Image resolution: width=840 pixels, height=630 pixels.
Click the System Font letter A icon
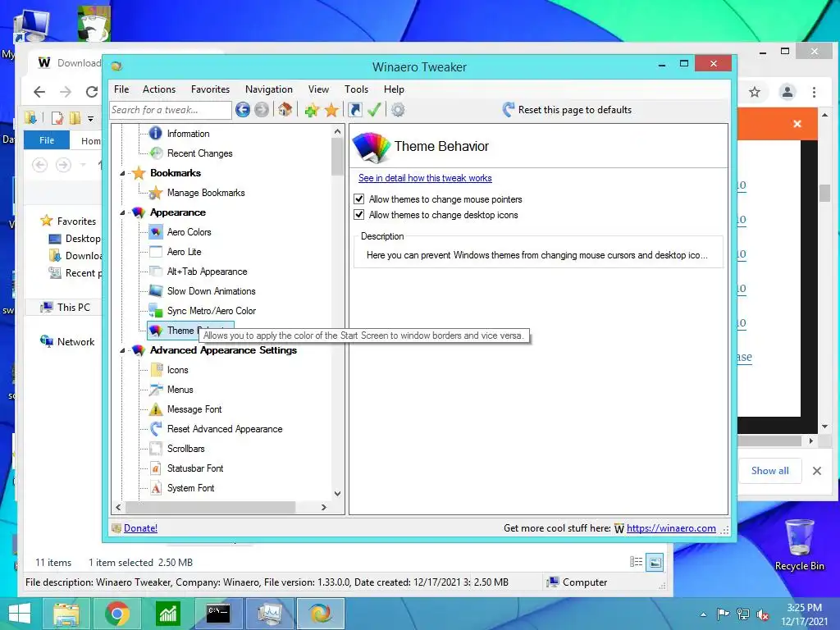[x=156, y=488]
